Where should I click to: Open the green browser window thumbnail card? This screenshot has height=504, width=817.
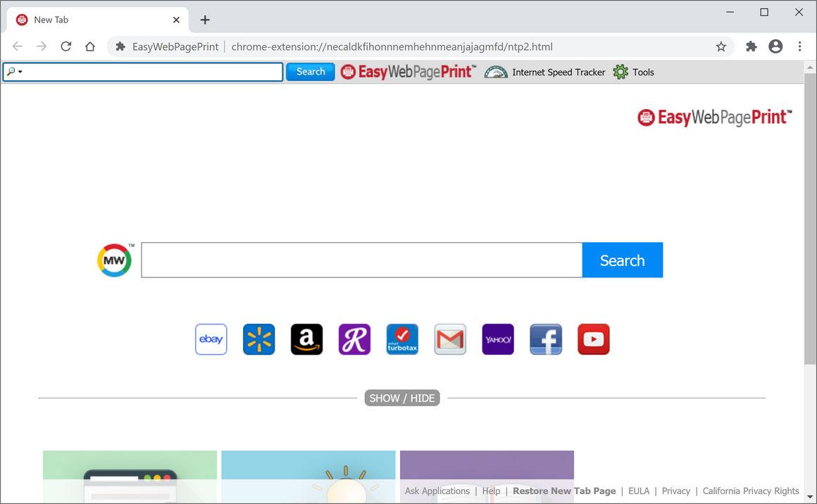pos(130,477)
